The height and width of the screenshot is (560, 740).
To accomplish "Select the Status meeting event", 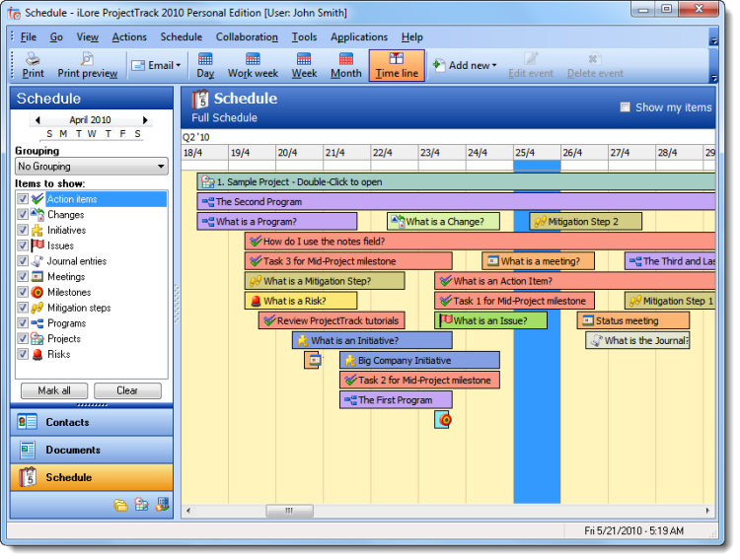I will (633, 320).
